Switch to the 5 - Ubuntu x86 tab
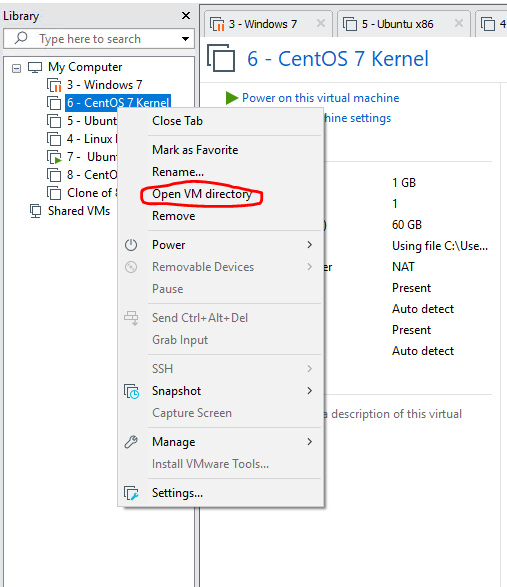Screen dimensions: 507x587 [x=403, y=24]
